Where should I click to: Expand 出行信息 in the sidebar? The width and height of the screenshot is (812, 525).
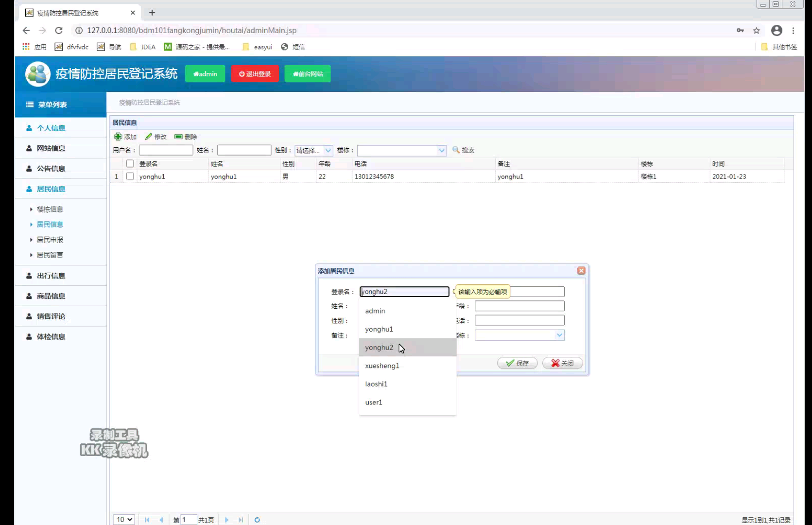tap(61, 276)
